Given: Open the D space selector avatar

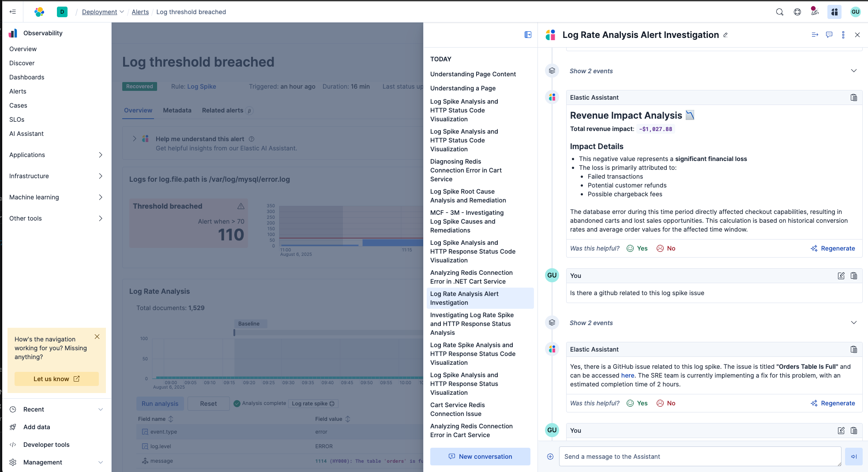Looking at the screenshot, I should pyautogui.click(x=62, y=12).
